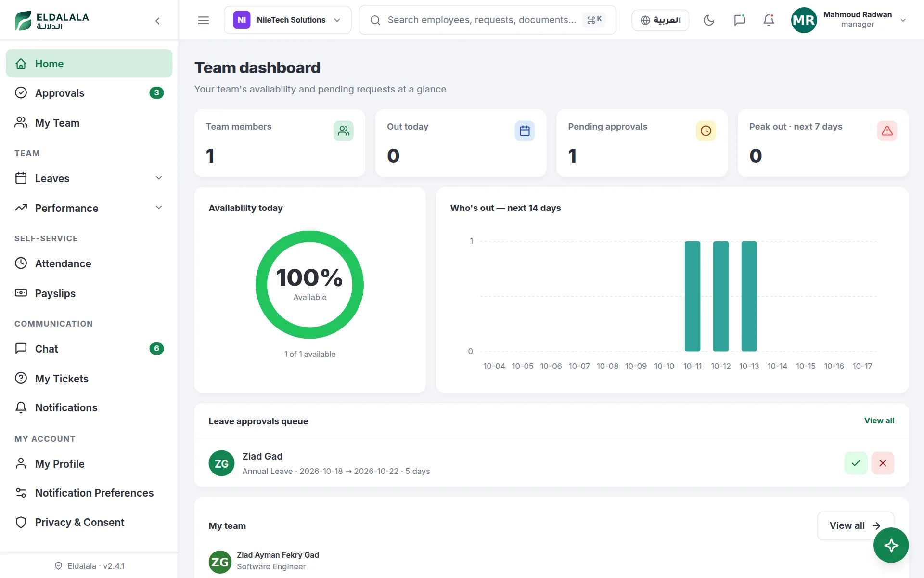The image size is (924, 578).
Task: Click the My Tickets help icon
Action: [x=21, y=378]
